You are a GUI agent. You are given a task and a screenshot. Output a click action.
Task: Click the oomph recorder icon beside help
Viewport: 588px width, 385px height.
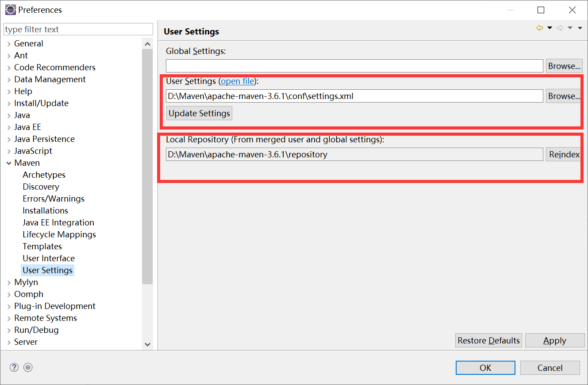(x=28, y=367)
